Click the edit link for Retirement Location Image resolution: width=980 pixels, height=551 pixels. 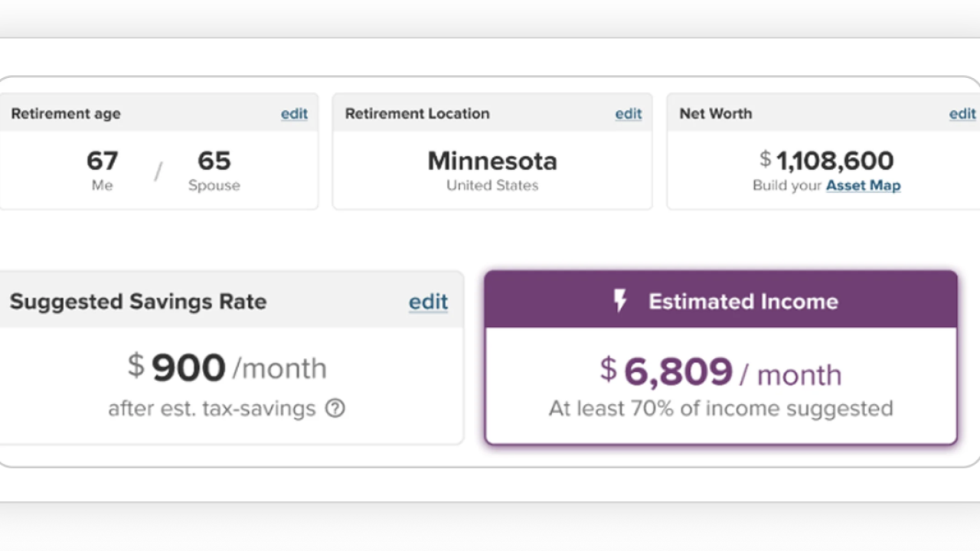[628, 113]
